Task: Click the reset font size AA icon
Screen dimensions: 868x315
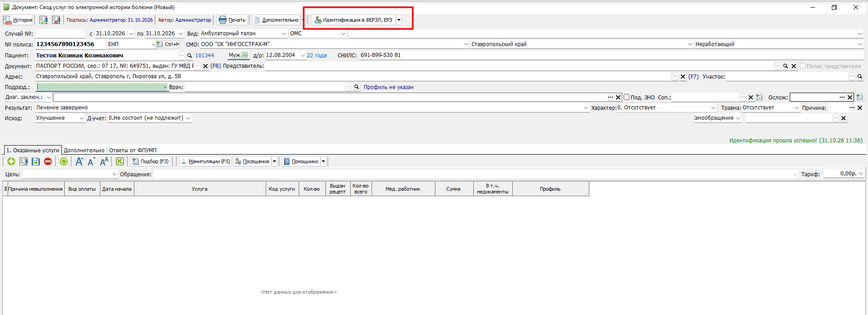Action: [104, 161]
